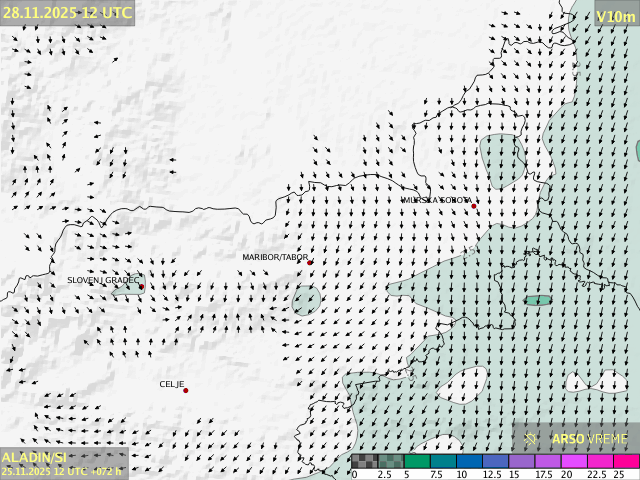Screen dimensions: 640x480
Task: Click the Slovenj Gradec red station marker
Action: (x=141, y=287)
